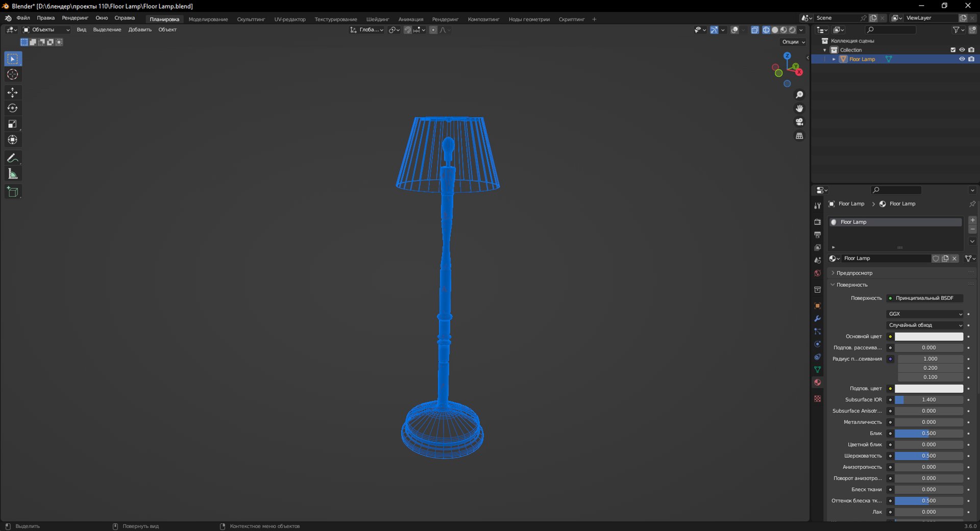Open the Modifiers wrench tab
The height and width of the screenshot is (531, 980).
[x=817, y=318]
